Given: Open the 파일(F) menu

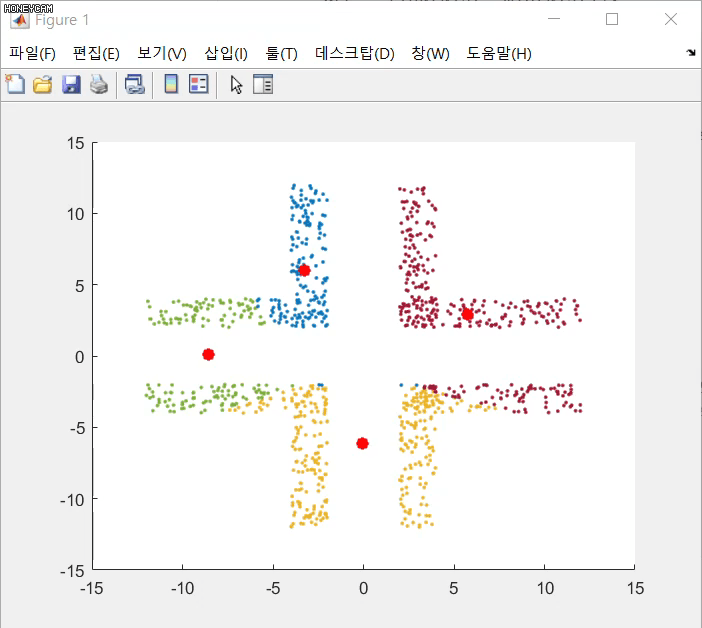Looking at the screenshot, I should pyautogui.click(x=32, y=53).
